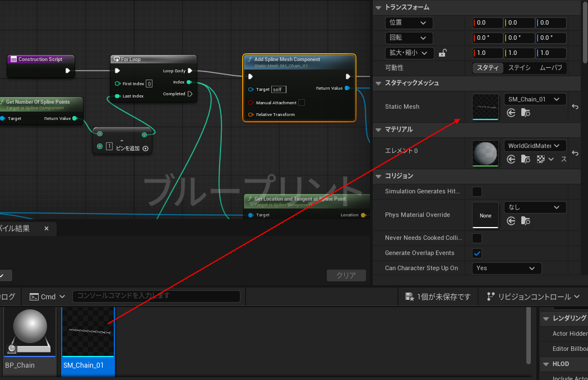Use selected asset for Phys Material Override
The width and height of the screenshot is (588, 380).
(511, 221)
